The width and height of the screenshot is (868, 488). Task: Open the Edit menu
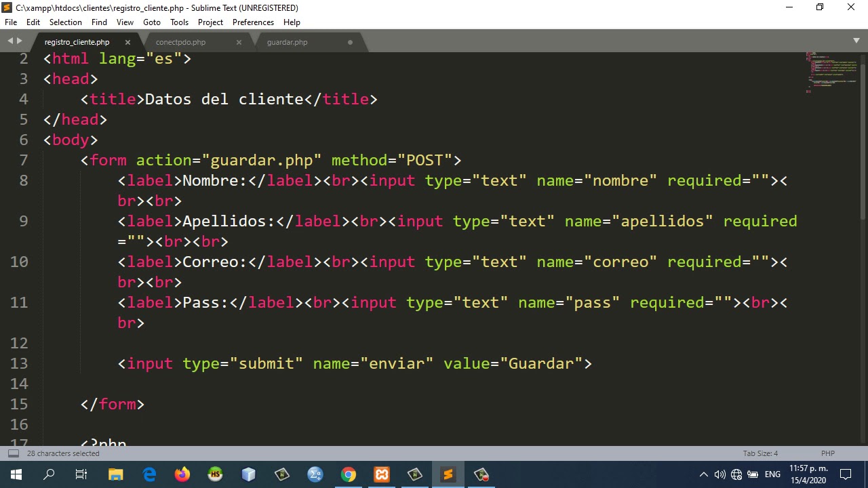click(33, 22)
